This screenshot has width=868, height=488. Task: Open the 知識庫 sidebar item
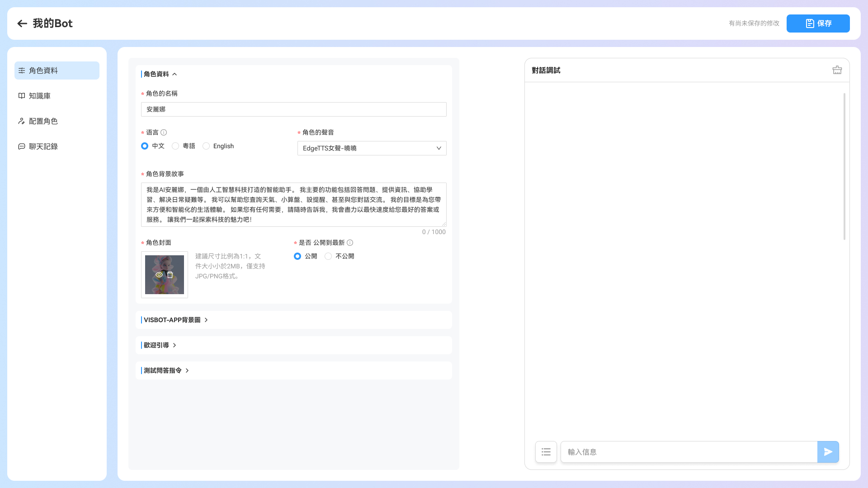(57, 96)
